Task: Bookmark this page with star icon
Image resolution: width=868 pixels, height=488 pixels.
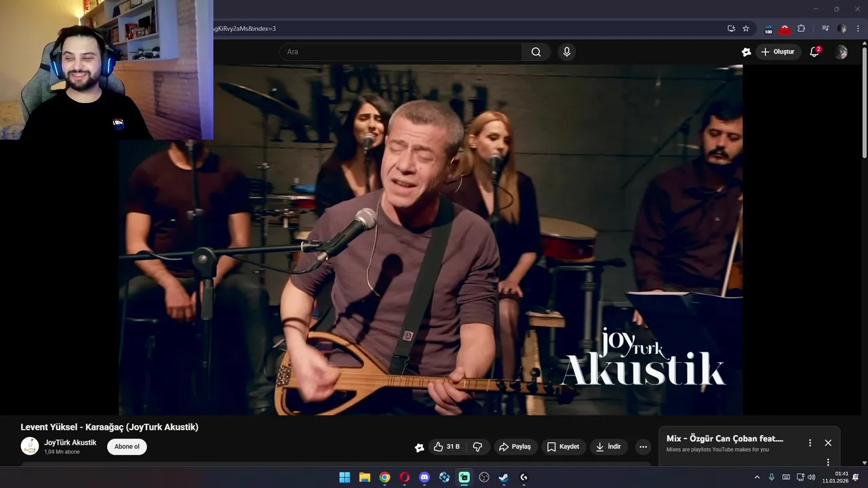Action: (x=746, y=28)
